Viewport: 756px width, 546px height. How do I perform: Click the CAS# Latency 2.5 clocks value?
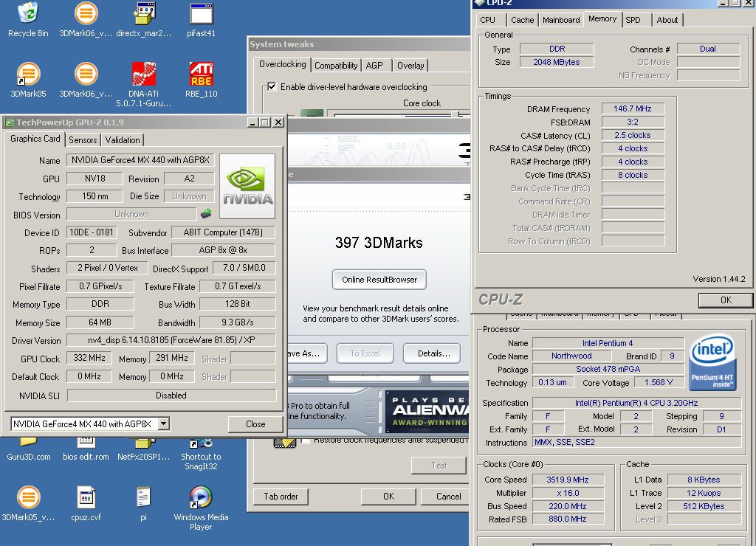(x=633, y=135)
